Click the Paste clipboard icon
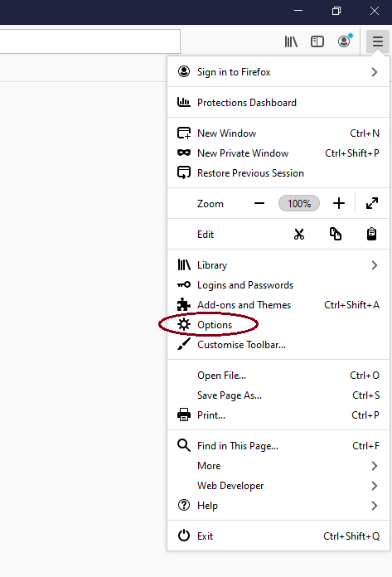392x577 pixels. tap(372, 234)
